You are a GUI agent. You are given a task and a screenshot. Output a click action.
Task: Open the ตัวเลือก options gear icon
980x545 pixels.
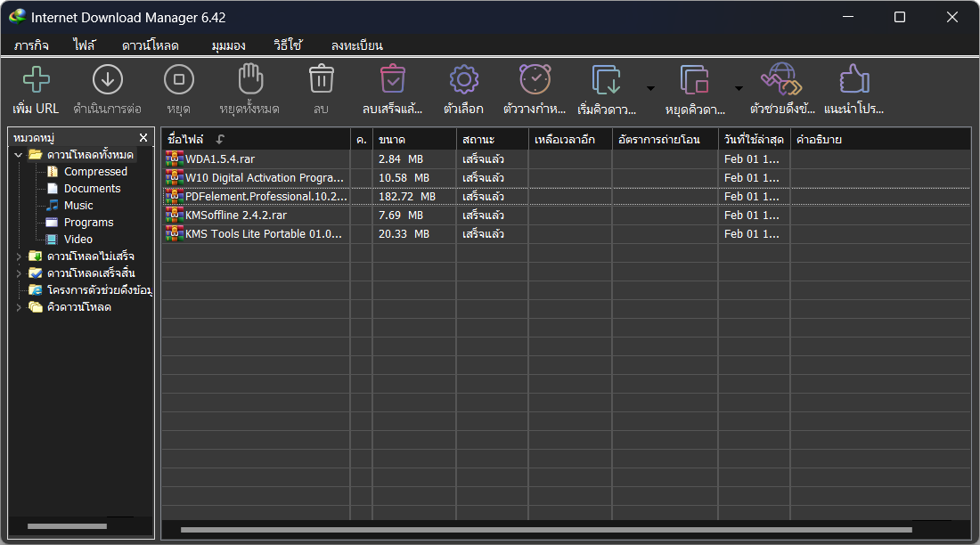pyautogui.click(x=464, y=80)
